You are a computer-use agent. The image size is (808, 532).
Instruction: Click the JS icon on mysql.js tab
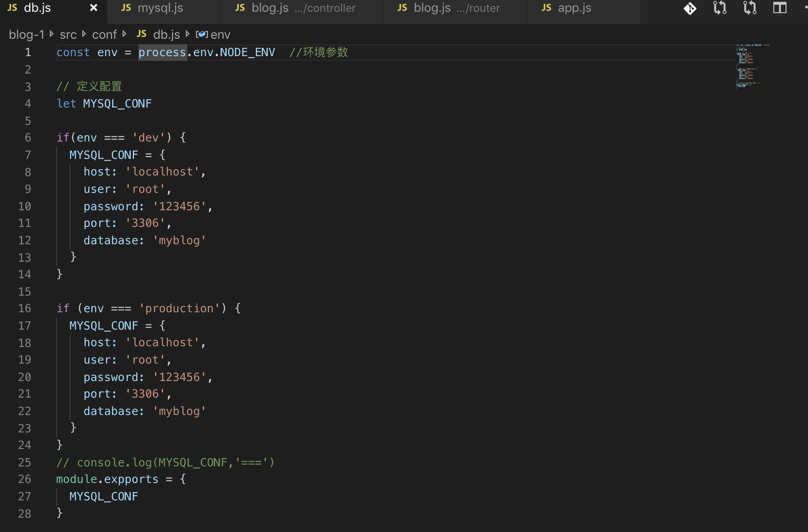126,8
